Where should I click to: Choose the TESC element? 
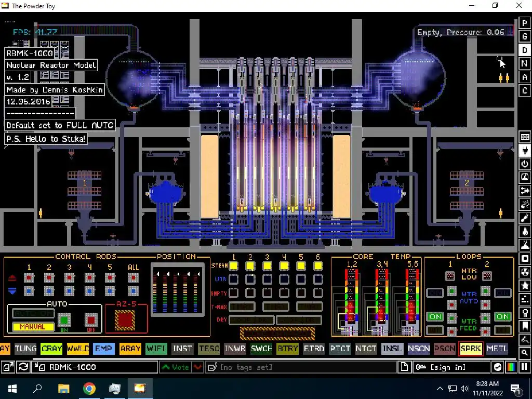(x=209, y=349)
